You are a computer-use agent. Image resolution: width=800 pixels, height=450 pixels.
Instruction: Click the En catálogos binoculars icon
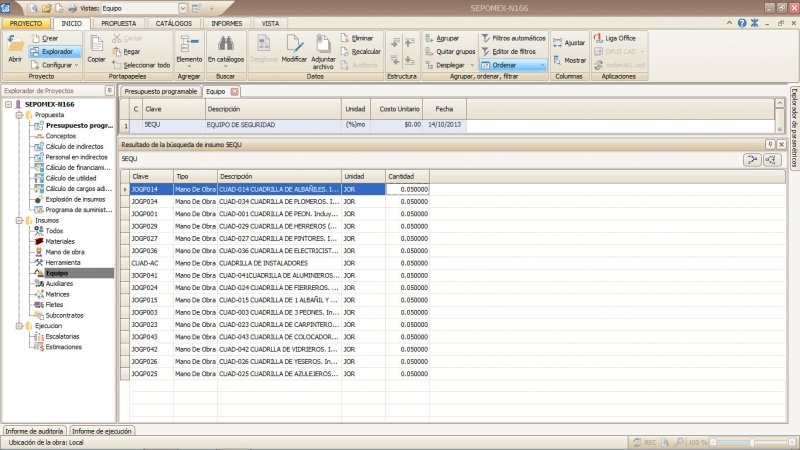[x=226, y=44]
